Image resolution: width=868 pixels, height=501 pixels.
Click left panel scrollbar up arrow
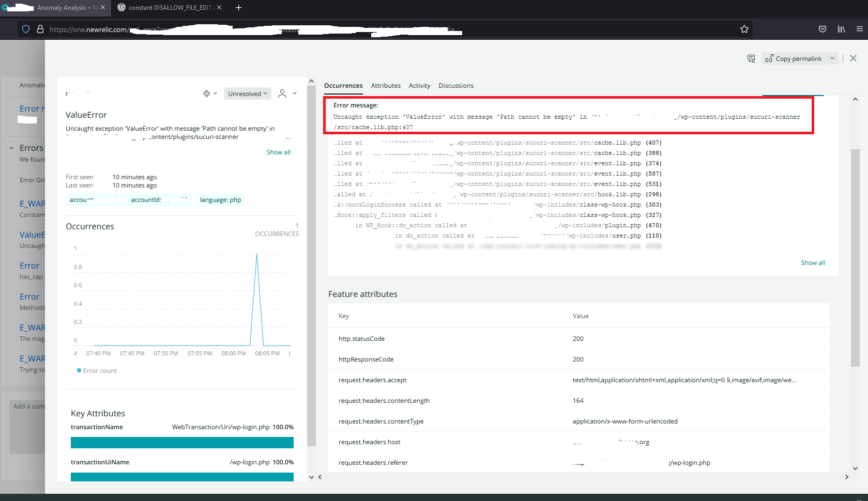(x=311, y=81)
